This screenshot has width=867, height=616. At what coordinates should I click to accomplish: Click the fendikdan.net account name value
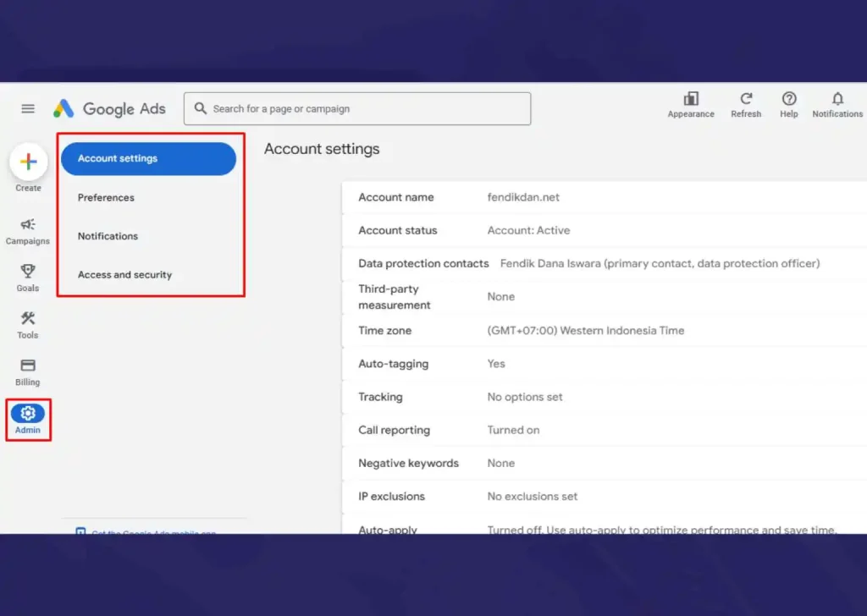click(523, 197)
